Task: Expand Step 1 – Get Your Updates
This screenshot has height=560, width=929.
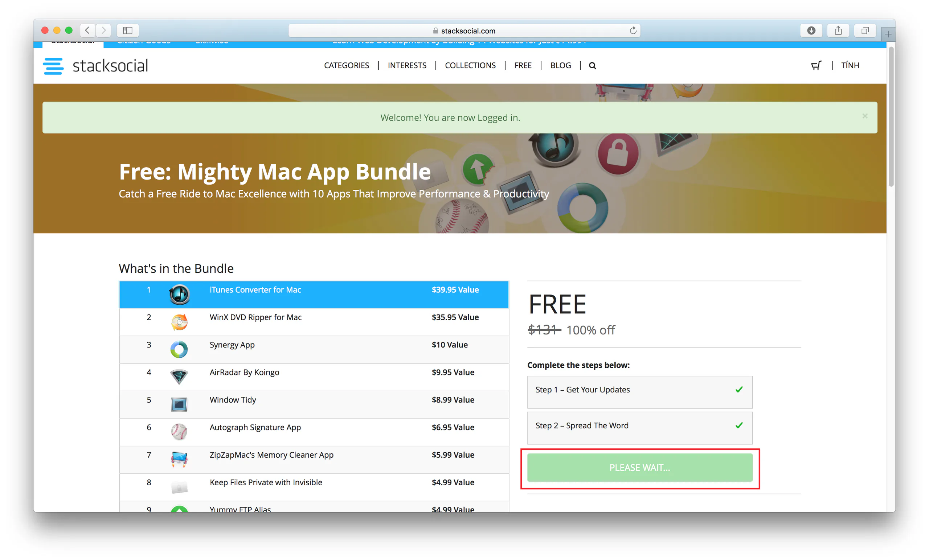Action: click(x=639, y=392)
